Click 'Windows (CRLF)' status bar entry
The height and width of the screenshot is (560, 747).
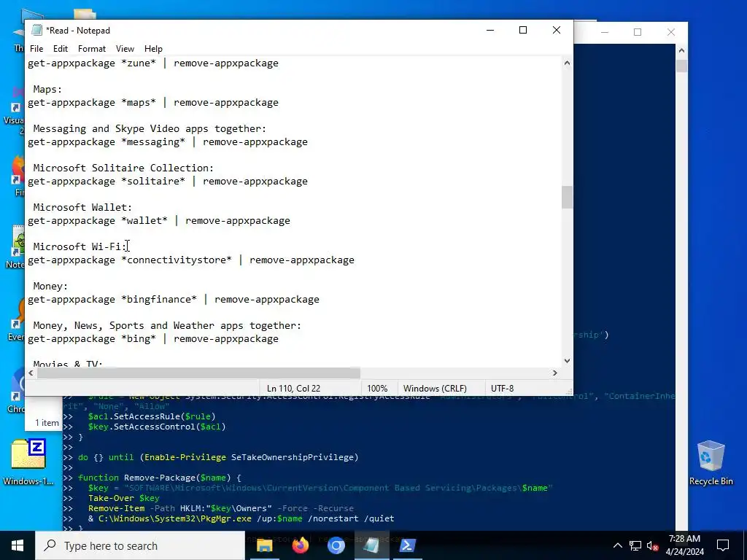[435, 389]
